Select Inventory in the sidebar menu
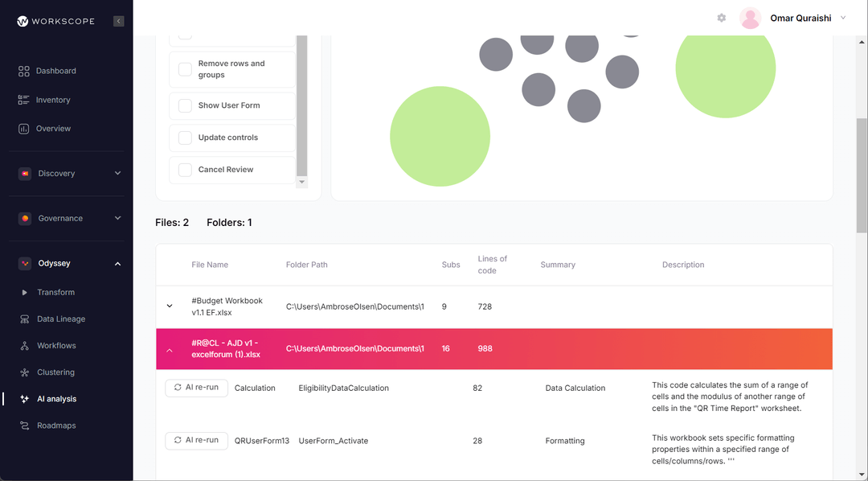 point(23,99)
